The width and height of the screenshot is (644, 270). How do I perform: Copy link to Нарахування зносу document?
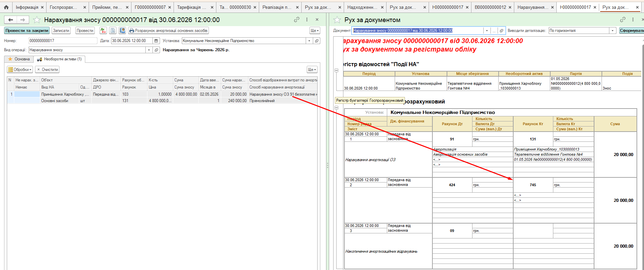tap(297, 20)
